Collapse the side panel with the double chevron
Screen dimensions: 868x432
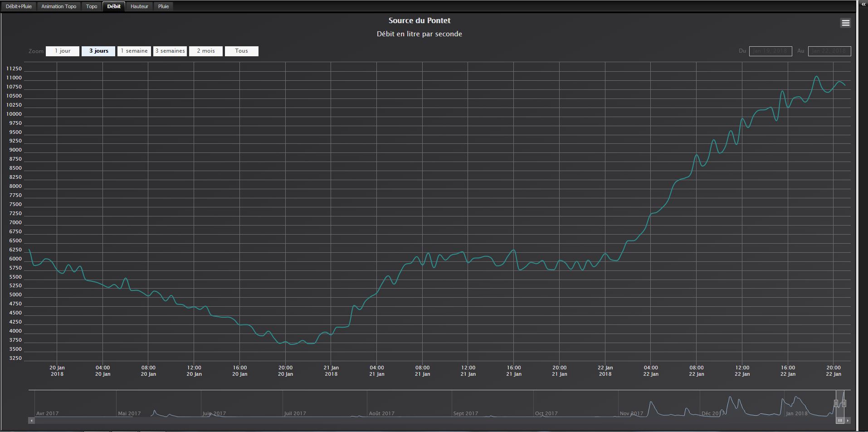pos(863,4)
